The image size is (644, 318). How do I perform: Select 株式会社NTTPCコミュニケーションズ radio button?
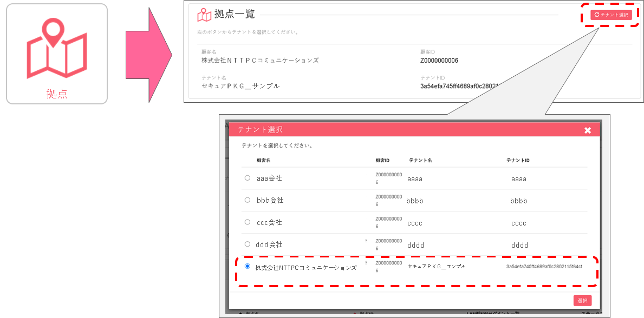coord(247,266)
